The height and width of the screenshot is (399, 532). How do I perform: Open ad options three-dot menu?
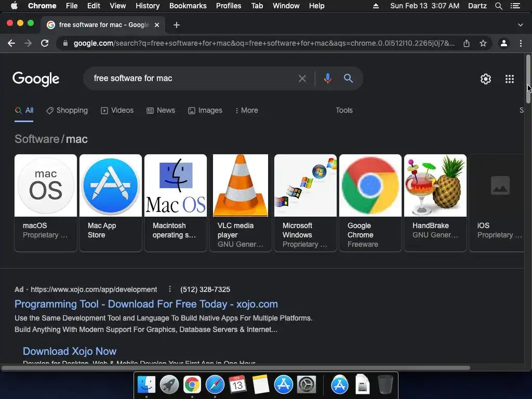click(170, 289)
